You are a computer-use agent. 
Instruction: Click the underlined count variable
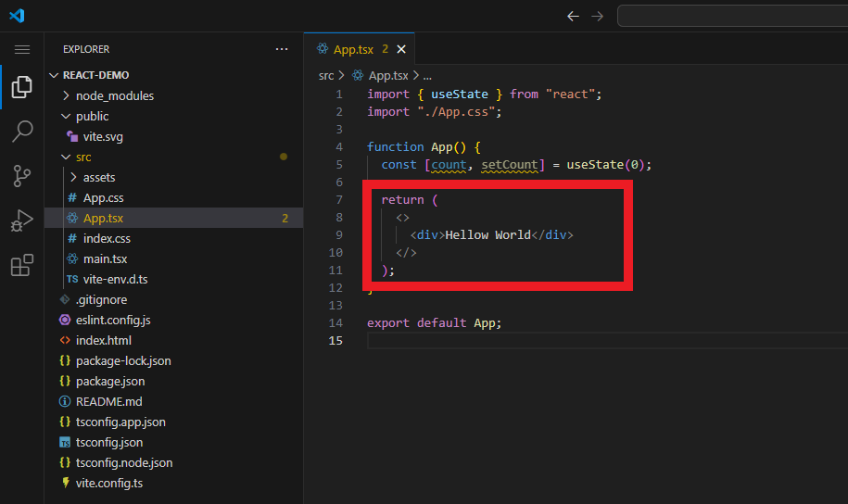(449, 165)
